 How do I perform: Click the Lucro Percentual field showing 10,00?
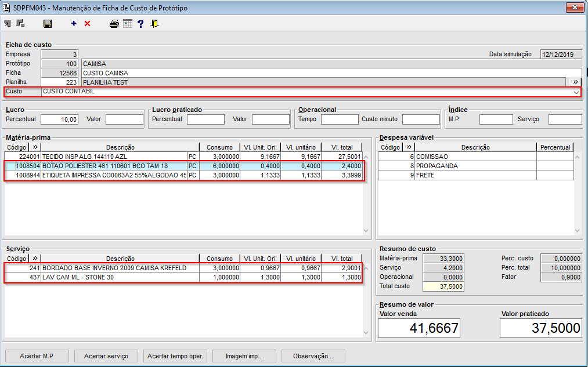tap(59, 119)
